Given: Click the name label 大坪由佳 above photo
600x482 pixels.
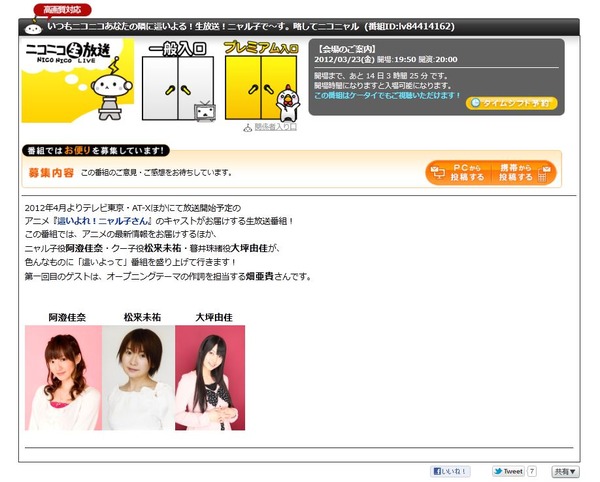Looking at the screenshot, I should pyautogui.click(x=214, y=317).
